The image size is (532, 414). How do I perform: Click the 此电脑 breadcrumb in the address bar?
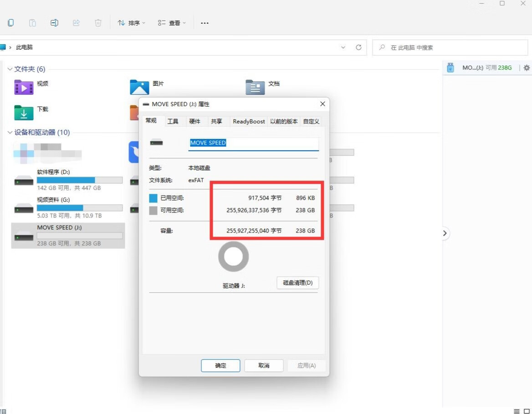(x=25, y=47)
